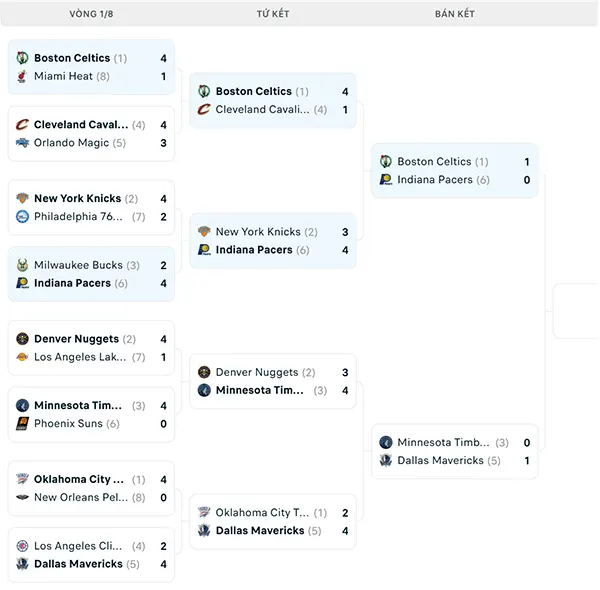Open the Celtics vs Cavaliers quarterfinal card
This screenshot has width=600, height=590.
click(x=273, y=100)
